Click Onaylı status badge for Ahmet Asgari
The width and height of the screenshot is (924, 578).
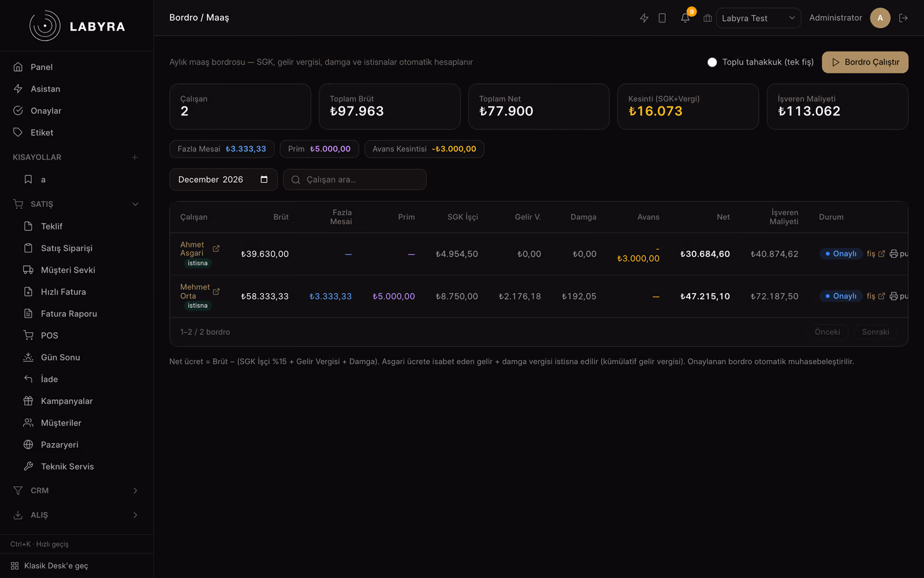tap(841, 254)
